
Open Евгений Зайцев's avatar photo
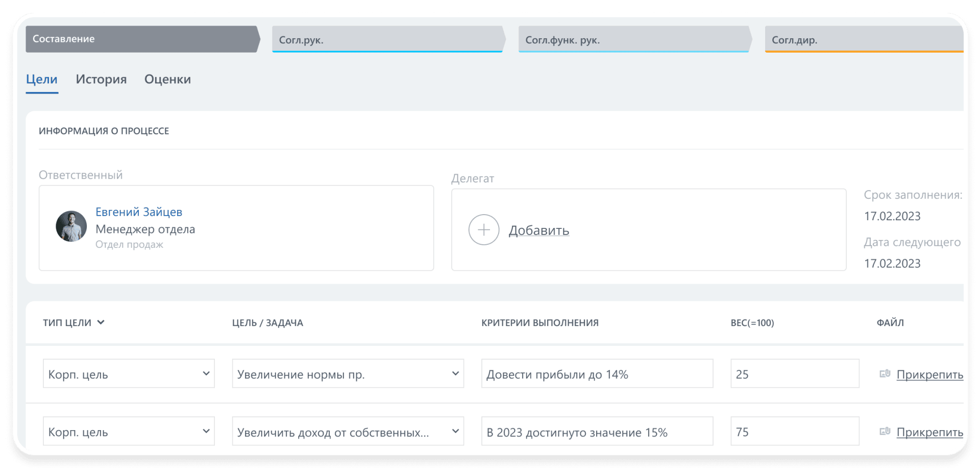[x=71, y=226]
